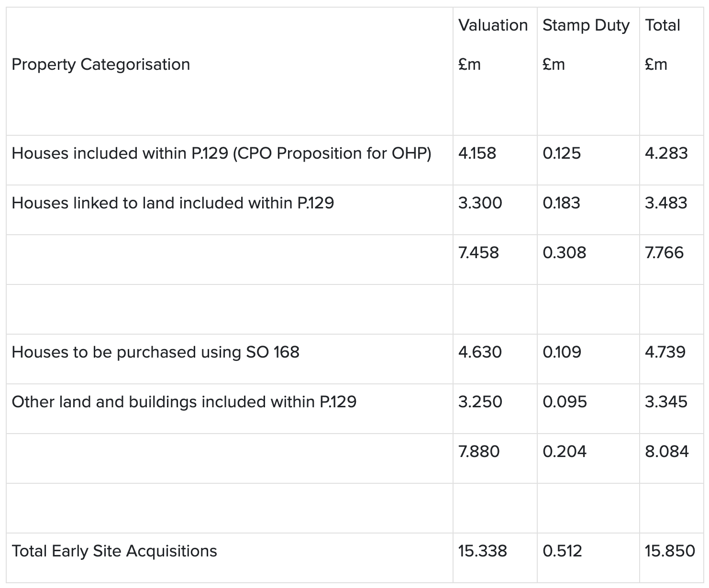Image resolution: width=709 pixels, height=588 pixels.
Task: Click the valuation value 4.630
Action: click(x=480, y=352)
